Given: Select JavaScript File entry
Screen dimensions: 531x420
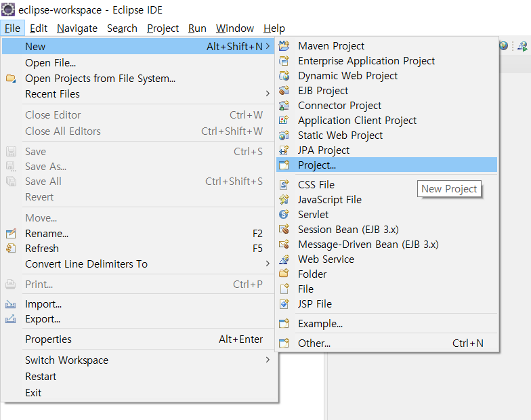Looking at the screenshot, I should pyautogui.click(x=387, y=199).
